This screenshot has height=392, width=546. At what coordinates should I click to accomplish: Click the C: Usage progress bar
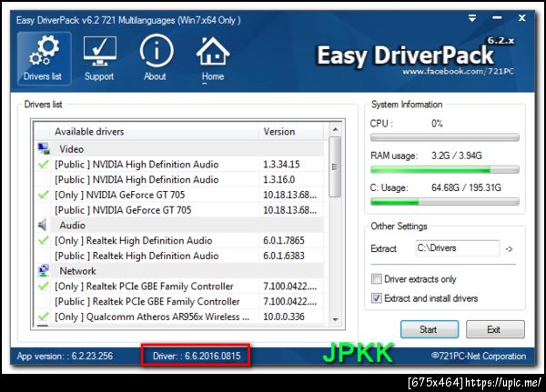pos(445,202)
